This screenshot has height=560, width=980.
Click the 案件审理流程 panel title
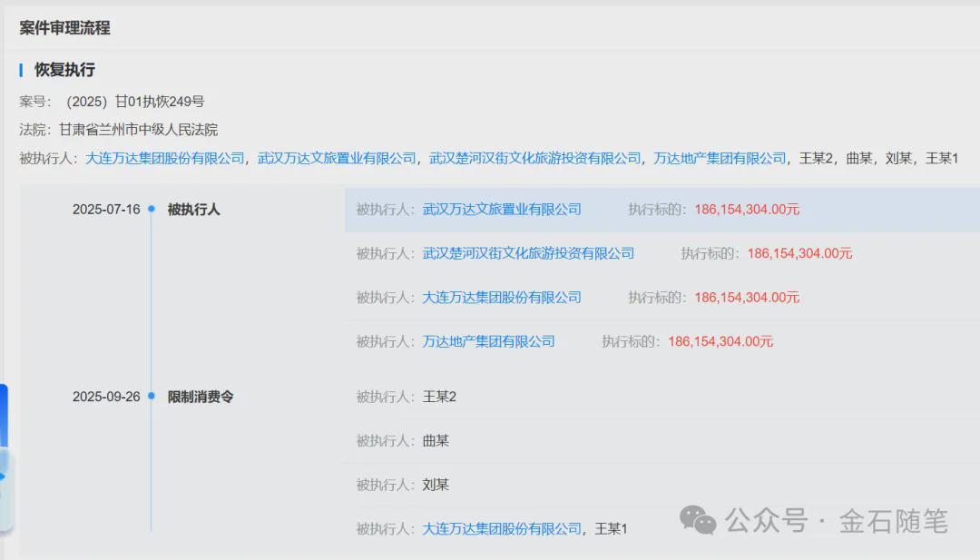(64, 27)
